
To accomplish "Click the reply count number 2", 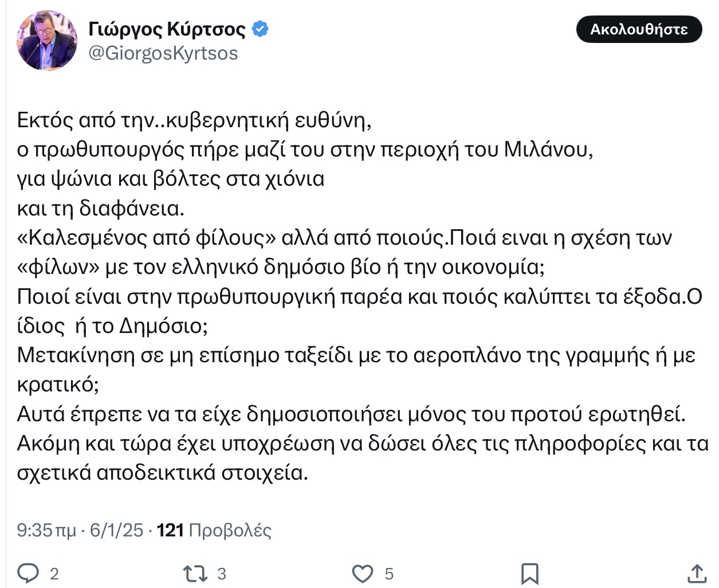I will (54, 574).
